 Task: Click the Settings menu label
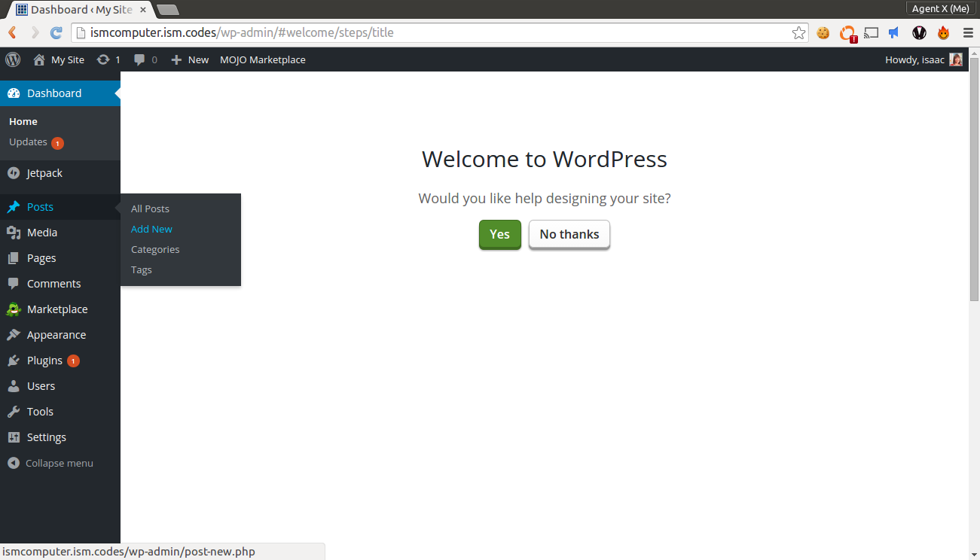click(x=47, y=437)
